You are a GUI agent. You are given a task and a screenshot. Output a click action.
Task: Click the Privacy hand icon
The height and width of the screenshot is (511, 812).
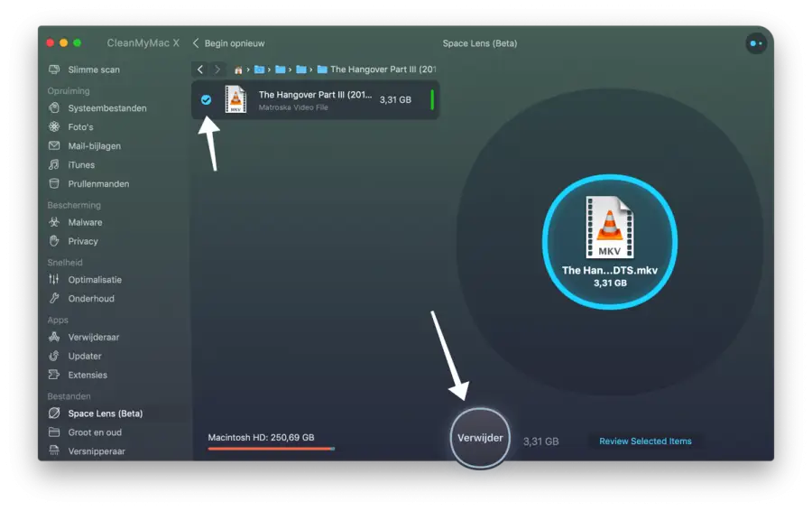54,241
